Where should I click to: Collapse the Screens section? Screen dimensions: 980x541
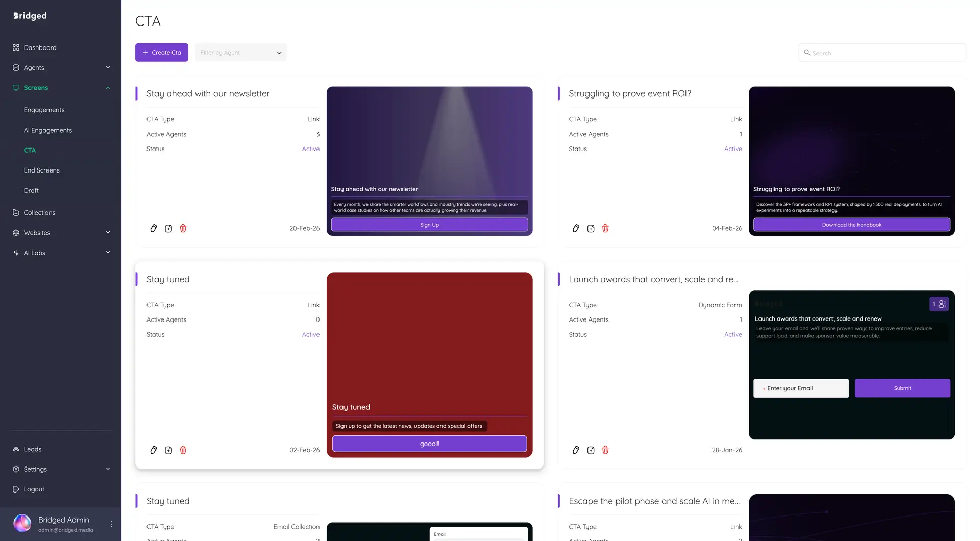(108, 87)
